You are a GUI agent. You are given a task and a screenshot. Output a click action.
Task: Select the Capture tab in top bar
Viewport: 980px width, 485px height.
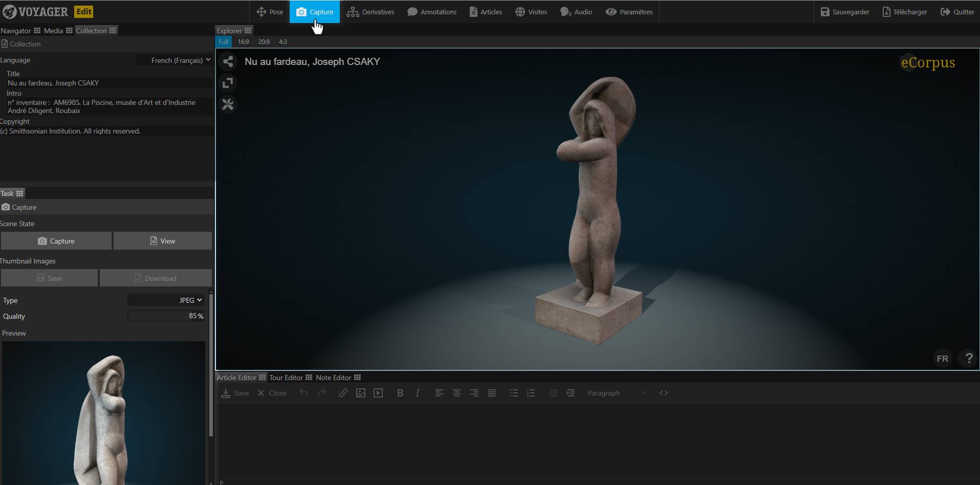pos(315,12)
